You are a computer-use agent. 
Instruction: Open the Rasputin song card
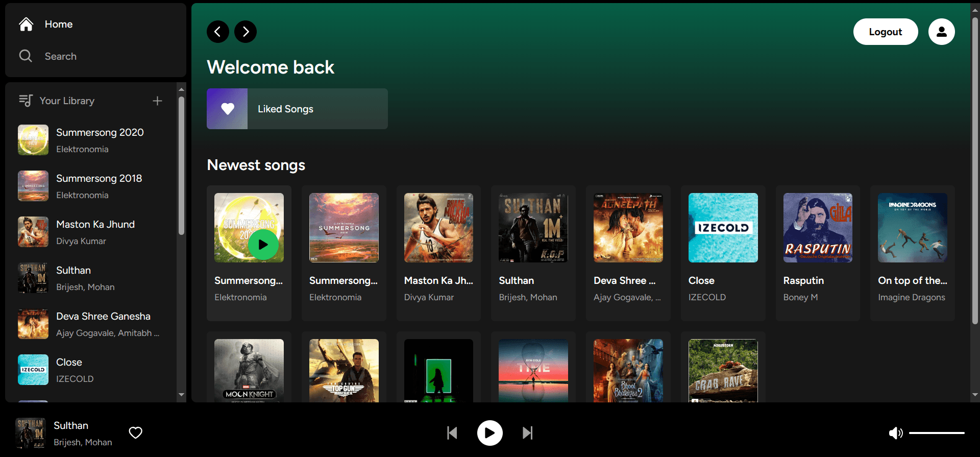pyautogui.click(x=818, y=253)
